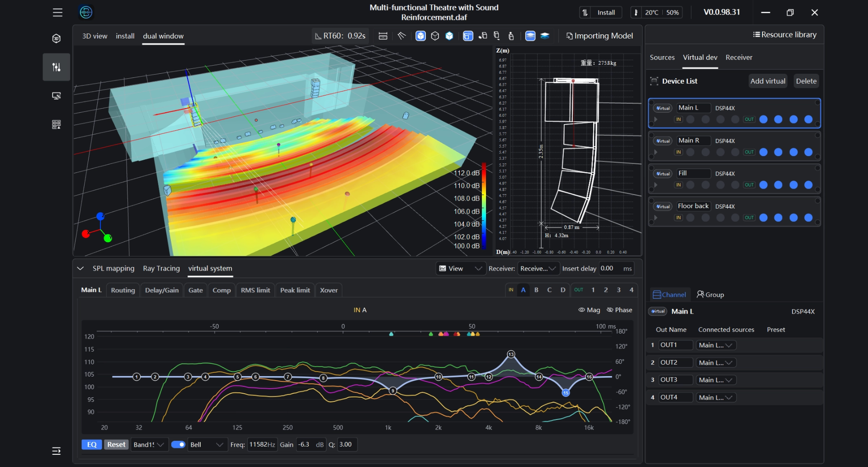
Task: Toggle the Band enable switch
Action: [x=178, y=444]
